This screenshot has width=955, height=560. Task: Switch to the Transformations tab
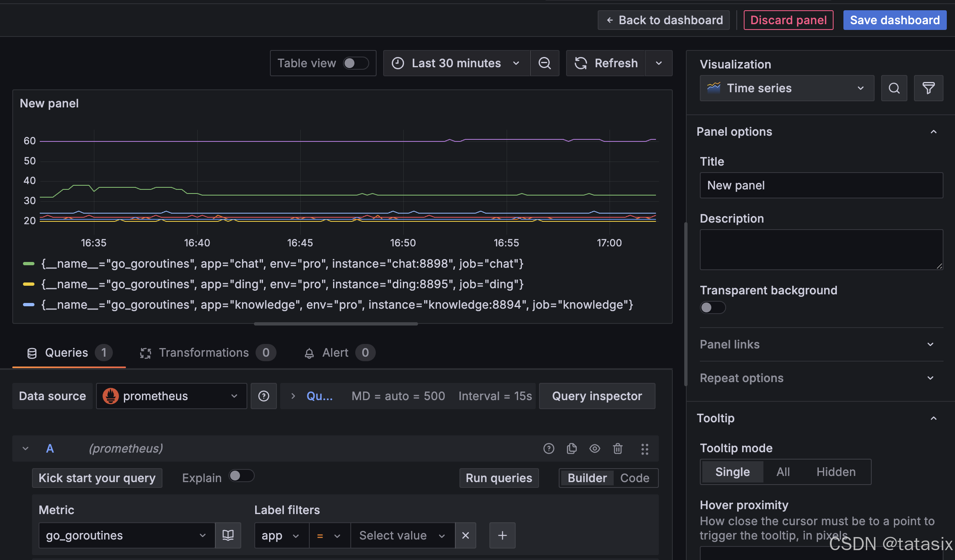(204, 353)
